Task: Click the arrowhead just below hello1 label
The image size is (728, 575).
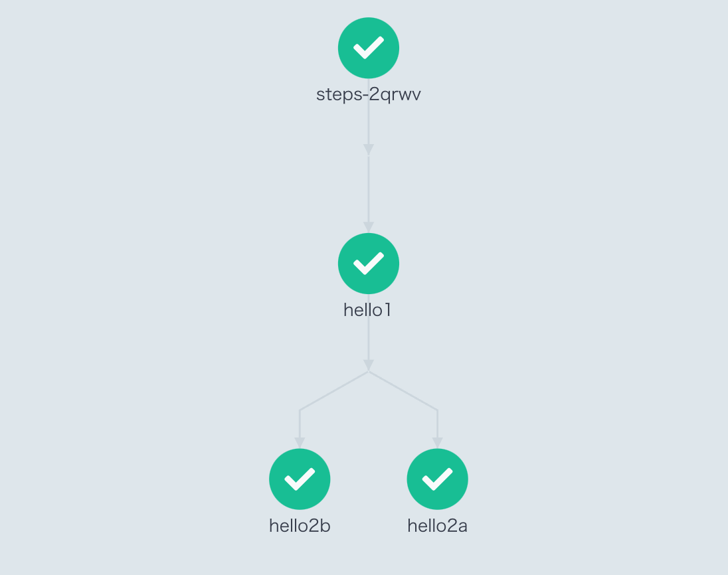Action: [x=369, y=365]
